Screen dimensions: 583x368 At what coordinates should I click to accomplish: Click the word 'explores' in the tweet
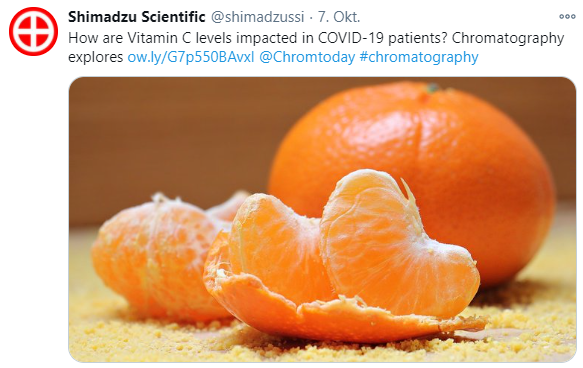point(96,58)
